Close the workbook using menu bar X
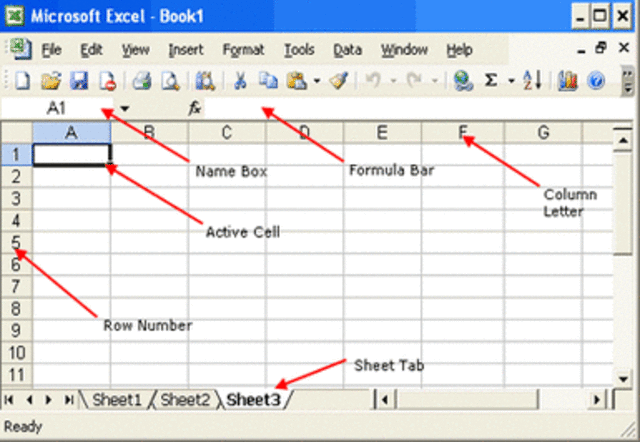The height and width of the screenshot is (442, 640). (624, 48)
